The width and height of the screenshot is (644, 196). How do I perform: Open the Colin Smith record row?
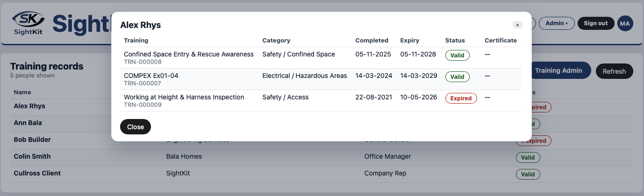pyautogui.click(x=322, y=157)
